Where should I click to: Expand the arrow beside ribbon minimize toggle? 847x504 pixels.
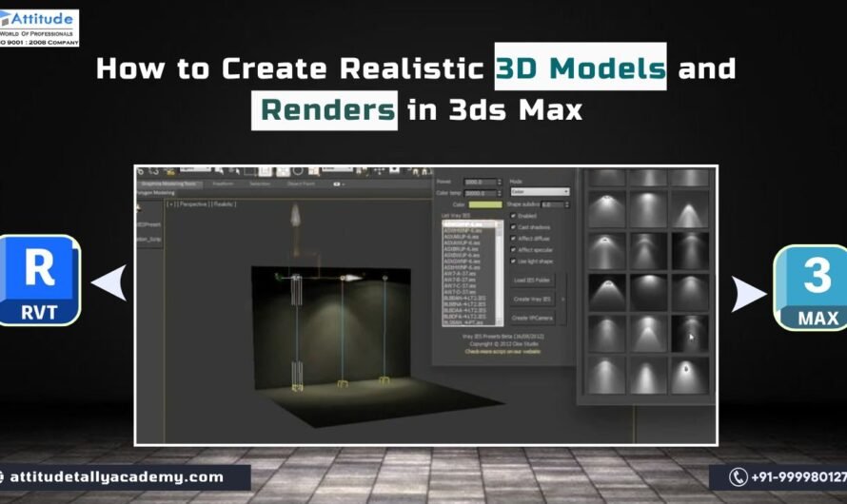point(345,184)
